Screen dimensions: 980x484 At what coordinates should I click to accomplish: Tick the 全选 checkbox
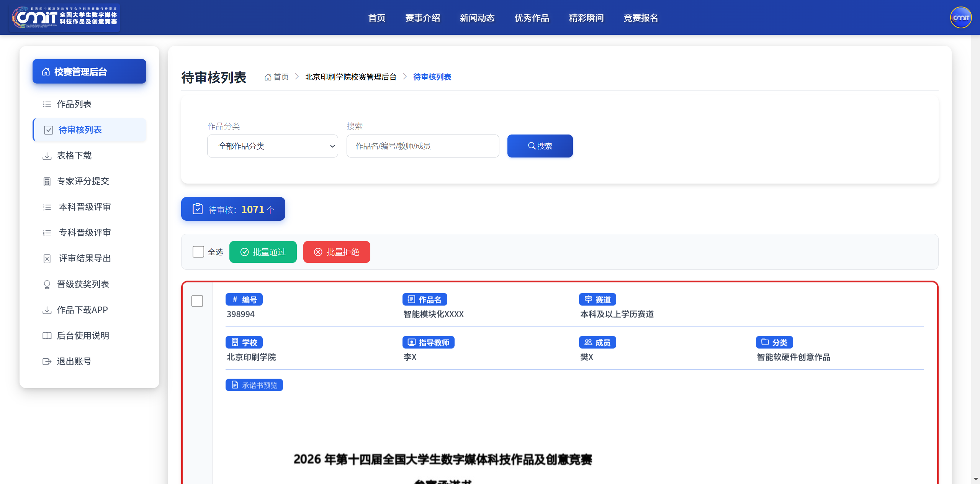click(x=198, y=252)
